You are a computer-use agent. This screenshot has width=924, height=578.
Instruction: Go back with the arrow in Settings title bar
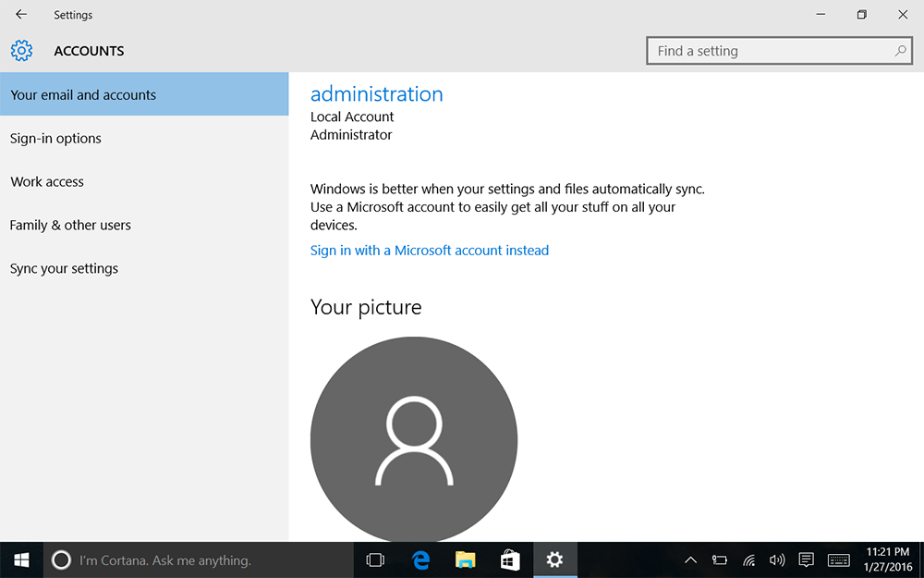click(21, 14)
